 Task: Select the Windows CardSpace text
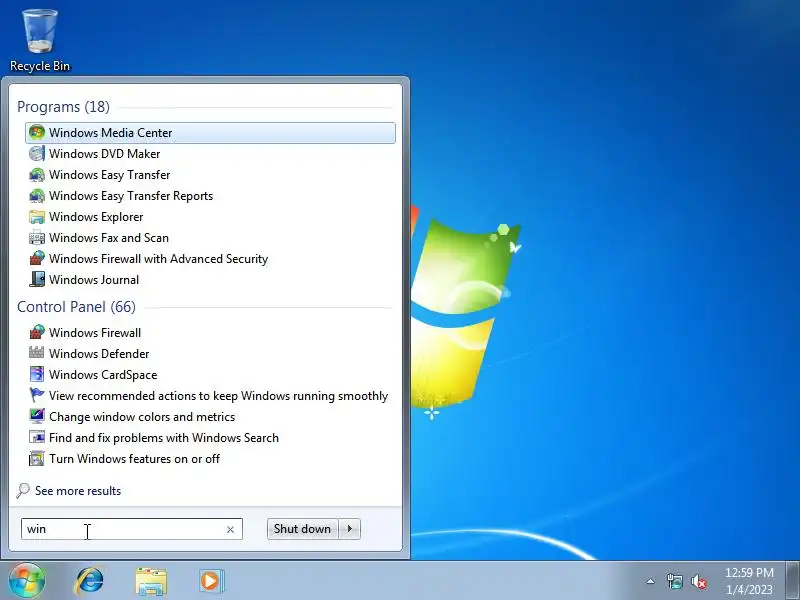(x=103, y=374)
